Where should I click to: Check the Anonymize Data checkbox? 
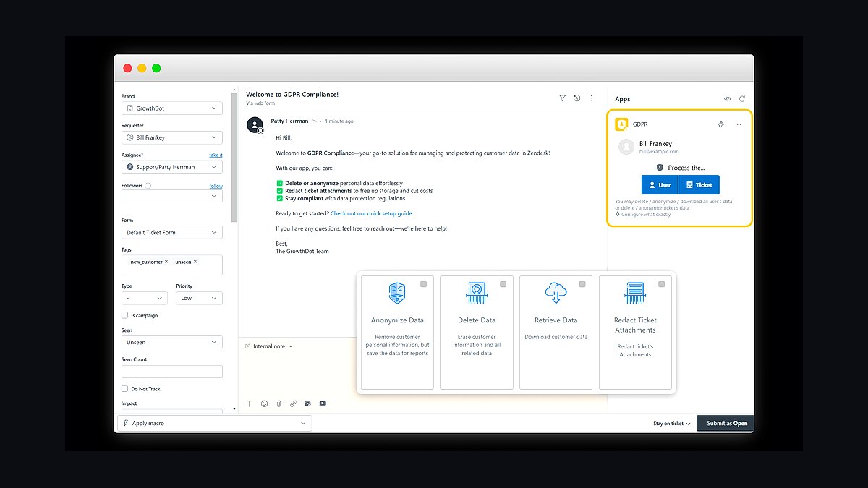[x=424, y=284]
